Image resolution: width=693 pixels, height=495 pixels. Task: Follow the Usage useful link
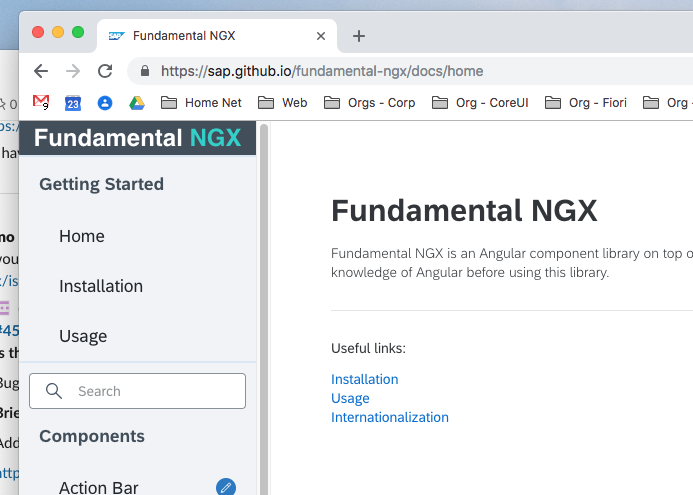click(x=350, y=398)
